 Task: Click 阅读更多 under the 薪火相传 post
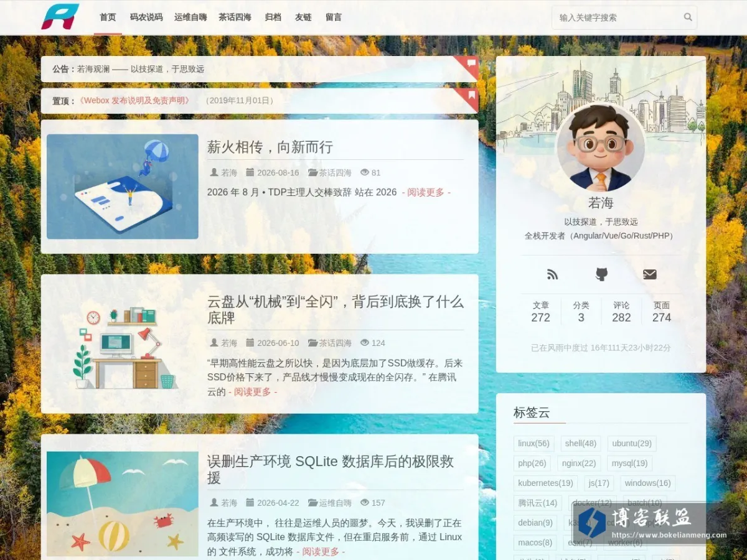pos(426,192)
